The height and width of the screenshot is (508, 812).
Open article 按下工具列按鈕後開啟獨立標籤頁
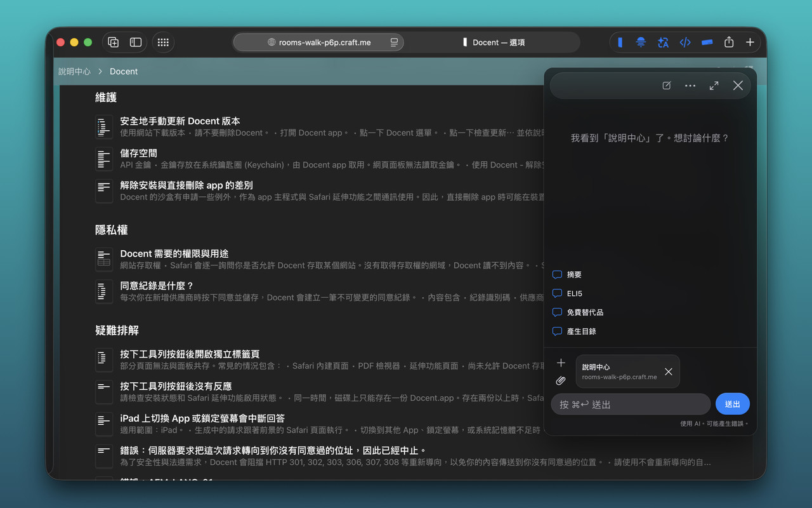[x=190, y=354]
